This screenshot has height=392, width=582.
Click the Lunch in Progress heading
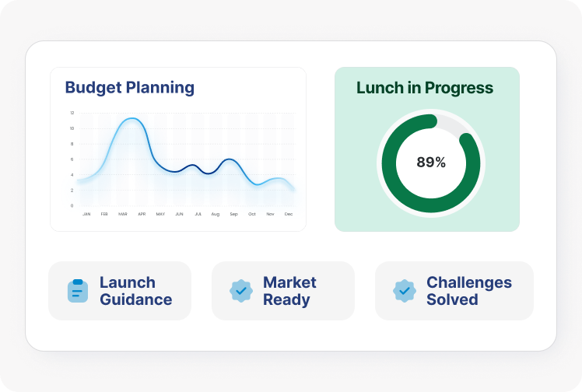[425, 88]
